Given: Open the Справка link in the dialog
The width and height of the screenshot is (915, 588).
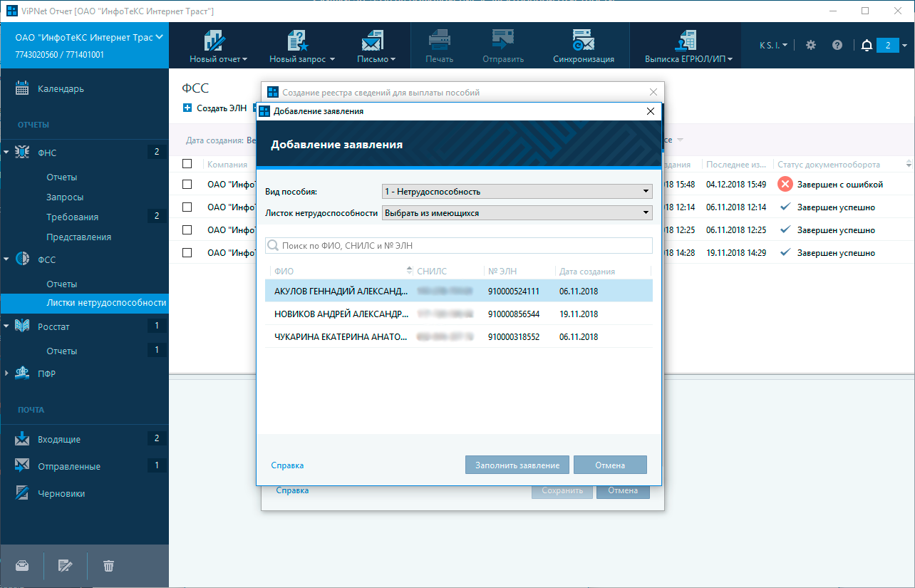Looking at the screenshot, I should 287,465.
